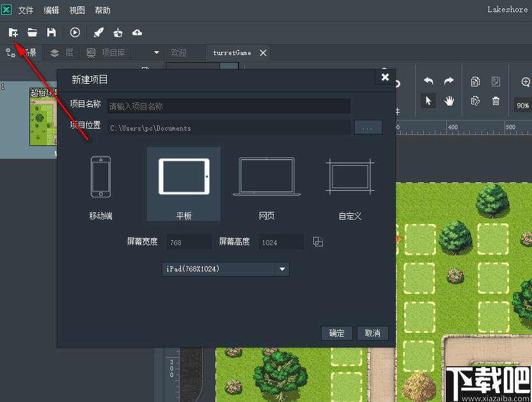Cancel with the 取消 button
This screenshot has height=402, width=532.
click(x=373, y=333)
